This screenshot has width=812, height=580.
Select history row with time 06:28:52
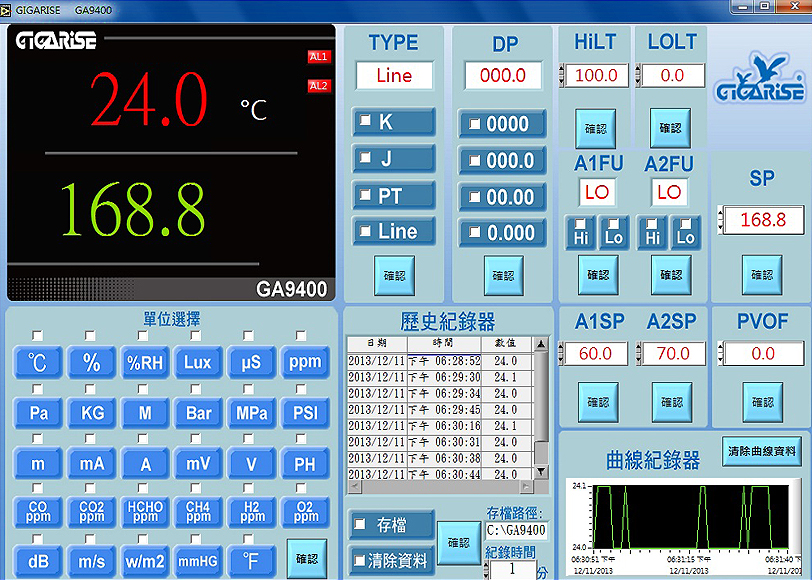(x=440, y=361)
